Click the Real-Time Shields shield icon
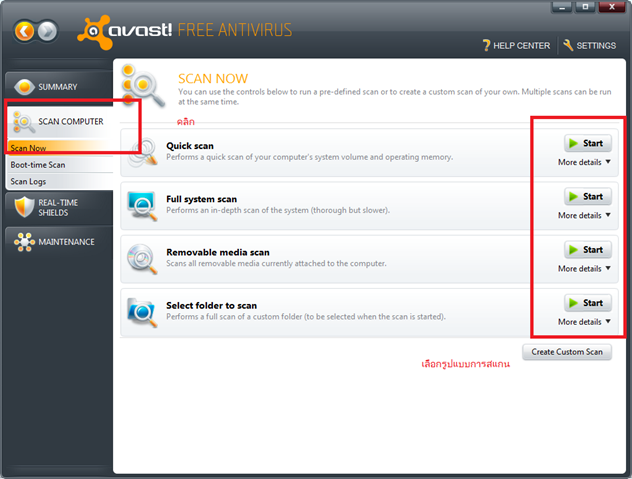Screen dimensions: 632x479 point(24,206)
